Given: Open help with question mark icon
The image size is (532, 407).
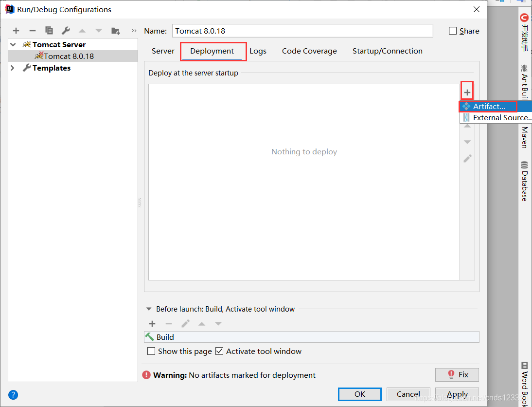Looking at the screenshot, I should pos(13,395).
